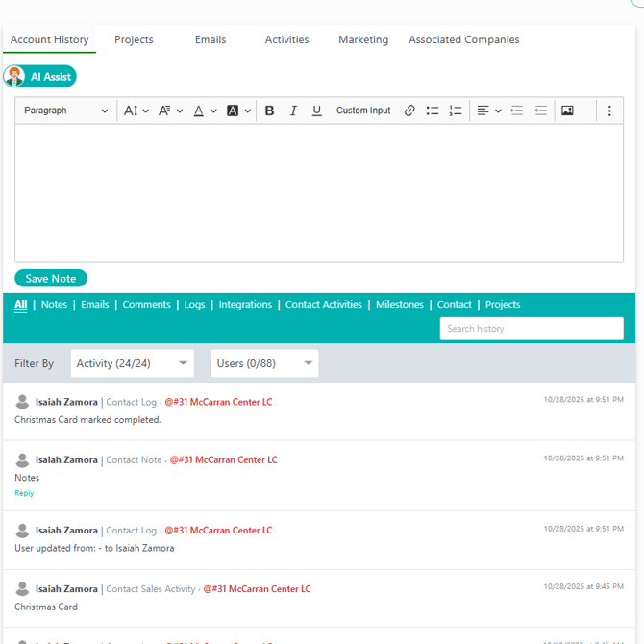Screen dimensions: 644x644
Task: Open the Emails top tab
Action: coord(211,39)
